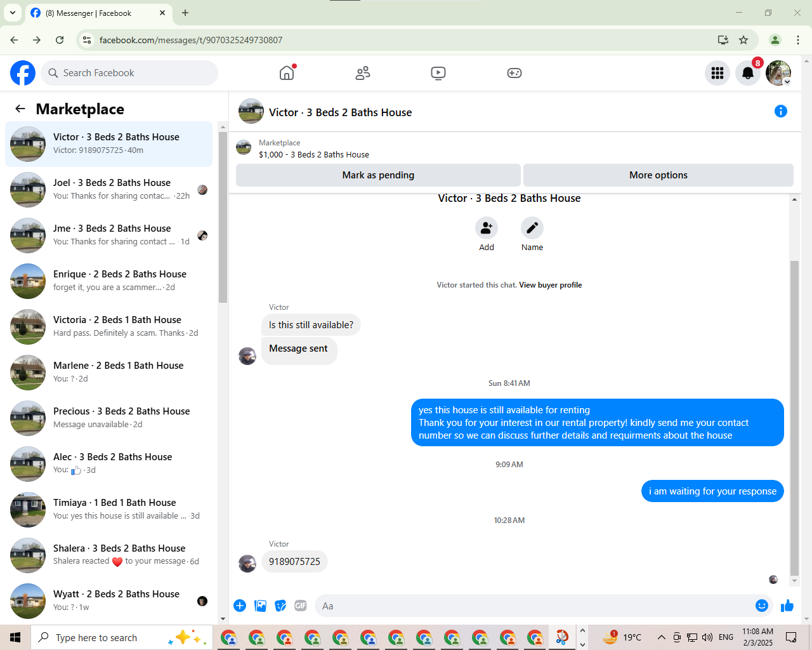Open Joel 3 Beds 2 Baths House chat

coord(109,190)
